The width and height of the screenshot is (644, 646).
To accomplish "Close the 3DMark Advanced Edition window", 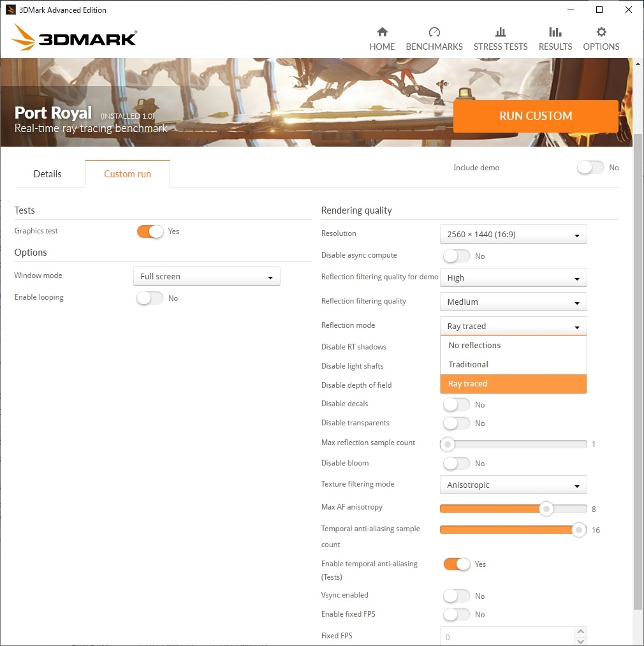I will [628, 10].
